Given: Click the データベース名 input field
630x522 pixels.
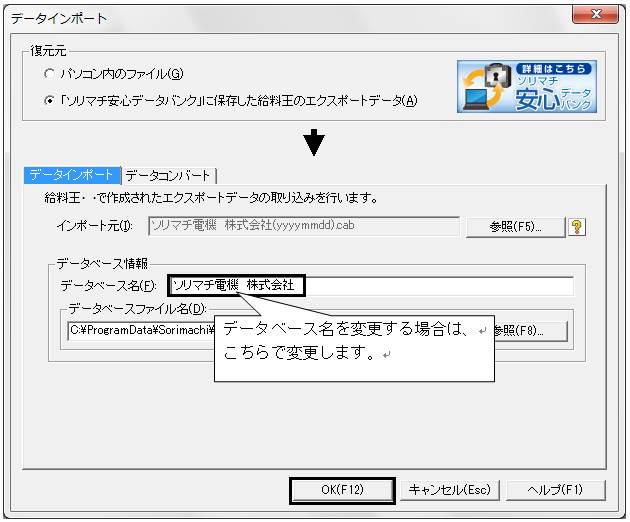Looking at the screenshot, I should pos(371,286).
